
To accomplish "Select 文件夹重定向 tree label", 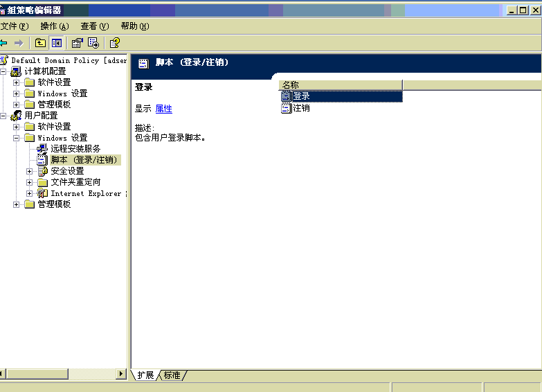I will point(75,182).
